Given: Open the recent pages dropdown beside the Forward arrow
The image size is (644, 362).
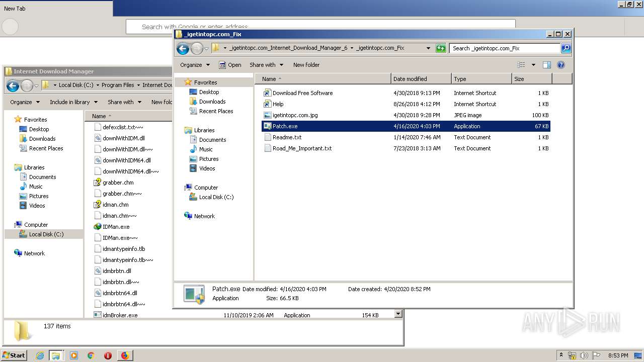Looking at the screenshot, I should (206, 49).
